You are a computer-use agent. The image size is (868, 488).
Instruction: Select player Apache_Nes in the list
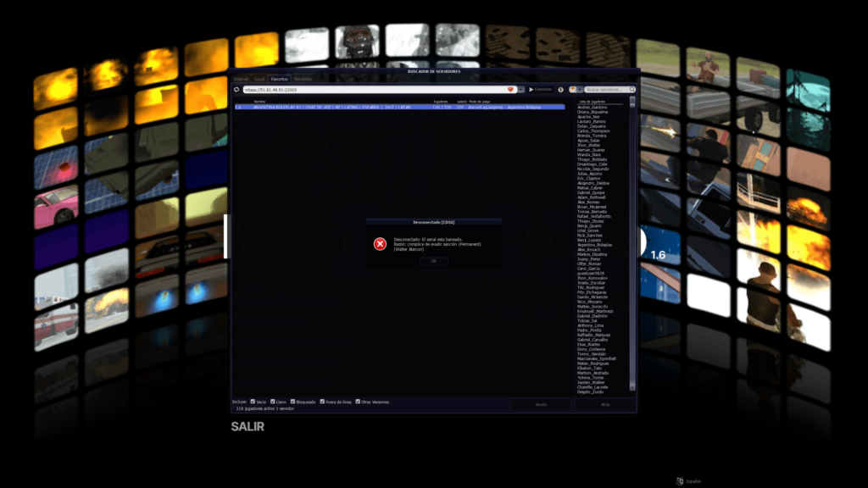[x=588, y=117]
